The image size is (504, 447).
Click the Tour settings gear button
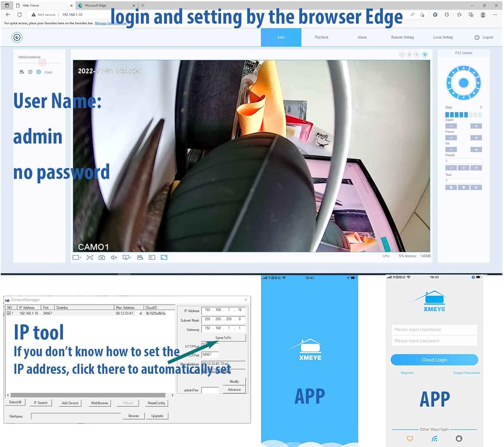pos(451,188)
